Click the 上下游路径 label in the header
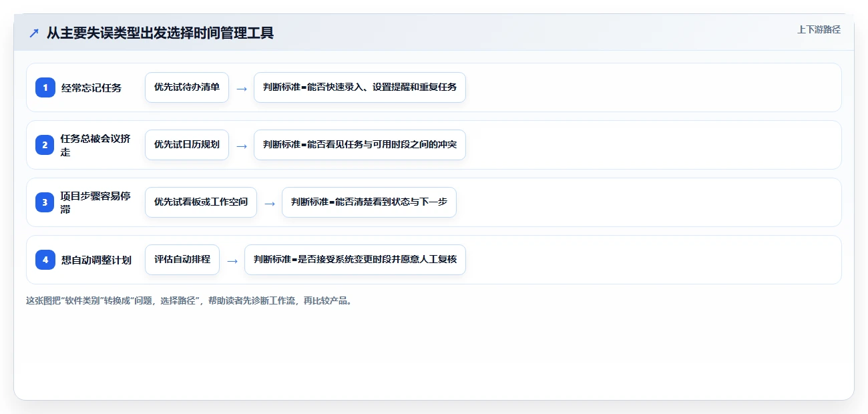The width and height of the screenshot is (868, 414). (x=819, y=29)
